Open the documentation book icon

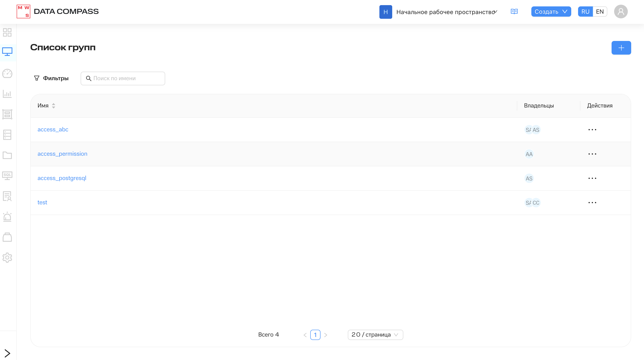514,12
